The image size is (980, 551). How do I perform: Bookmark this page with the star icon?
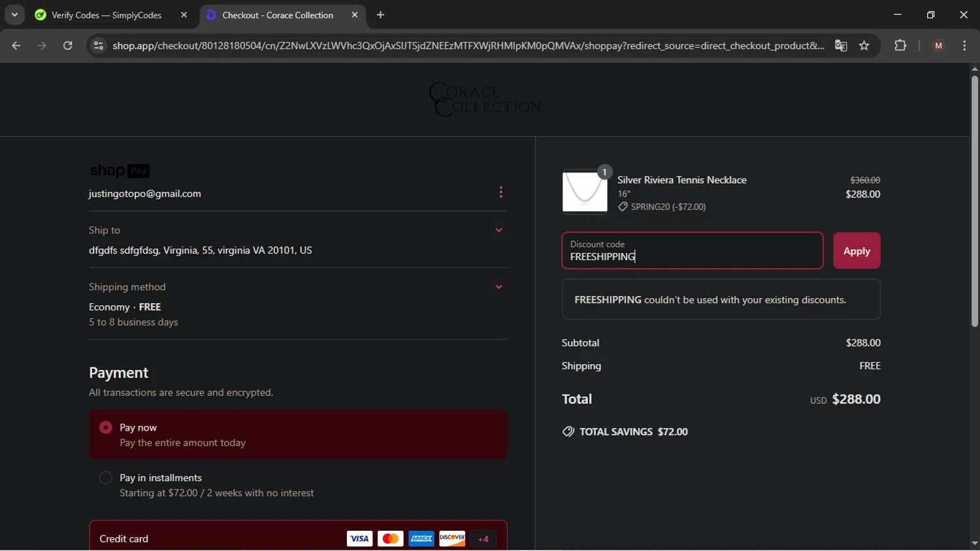[864, 46]
